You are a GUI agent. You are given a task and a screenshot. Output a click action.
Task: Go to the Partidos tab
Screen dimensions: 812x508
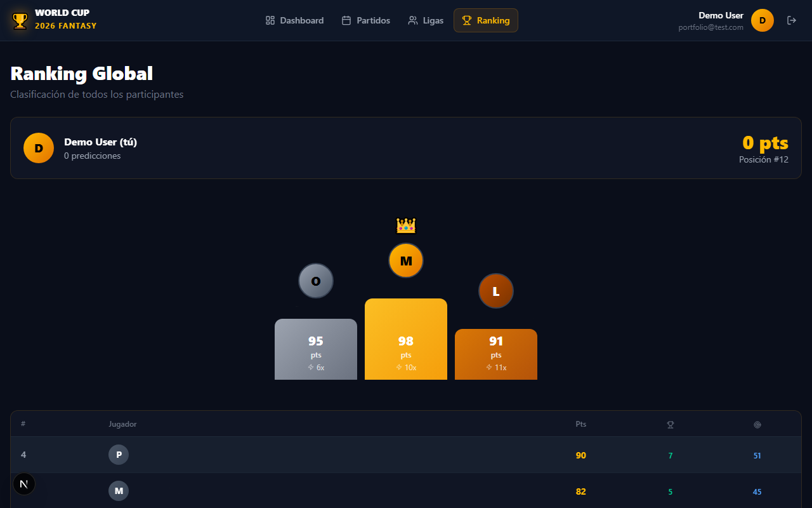coord(366,20)
